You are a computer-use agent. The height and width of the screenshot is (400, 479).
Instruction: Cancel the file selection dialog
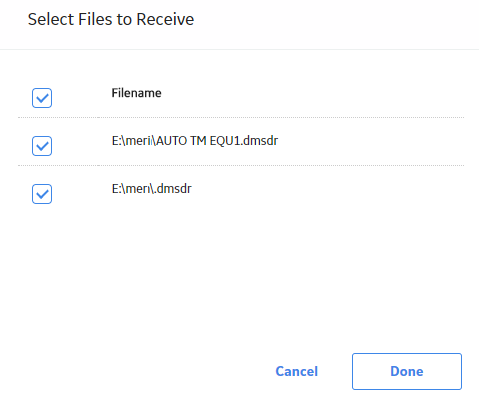tap(297, 371)
